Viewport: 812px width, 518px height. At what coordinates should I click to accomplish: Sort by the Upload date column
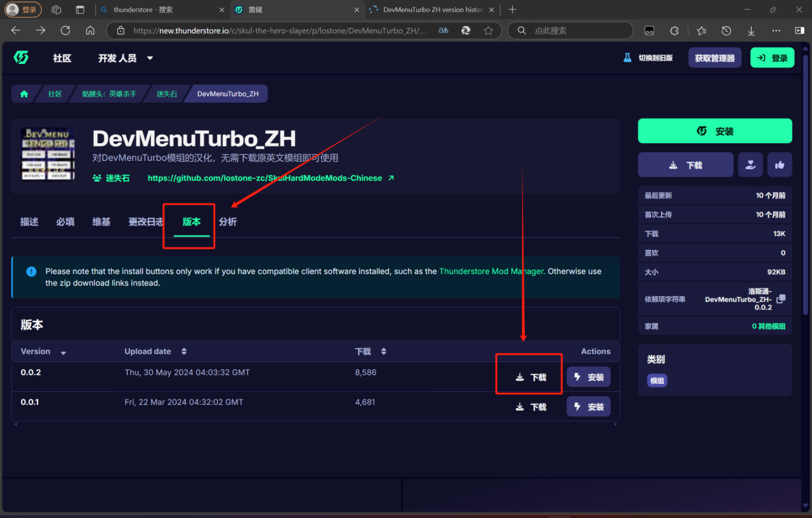[x=155, y=351]
